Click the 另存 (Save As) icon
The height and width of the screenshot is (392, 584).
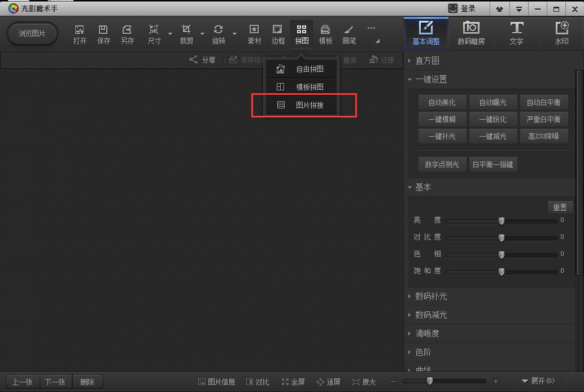pyautogui.click(x=127, y=34)
